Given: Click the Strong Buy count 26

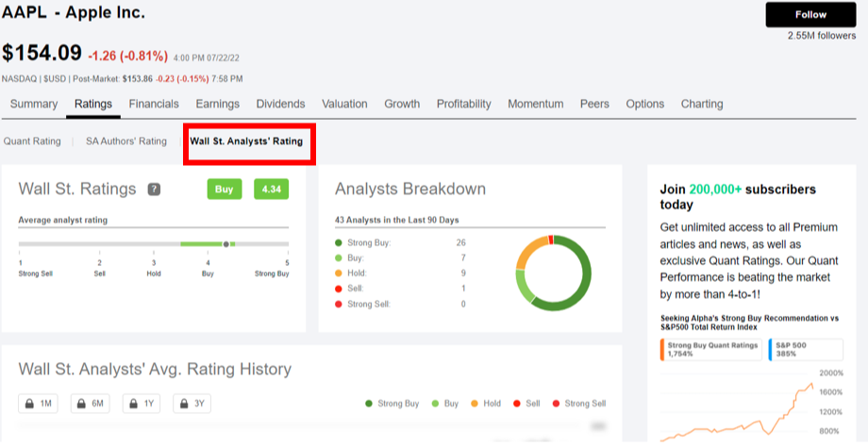Looking at the screenshot, I should [461, 242].
